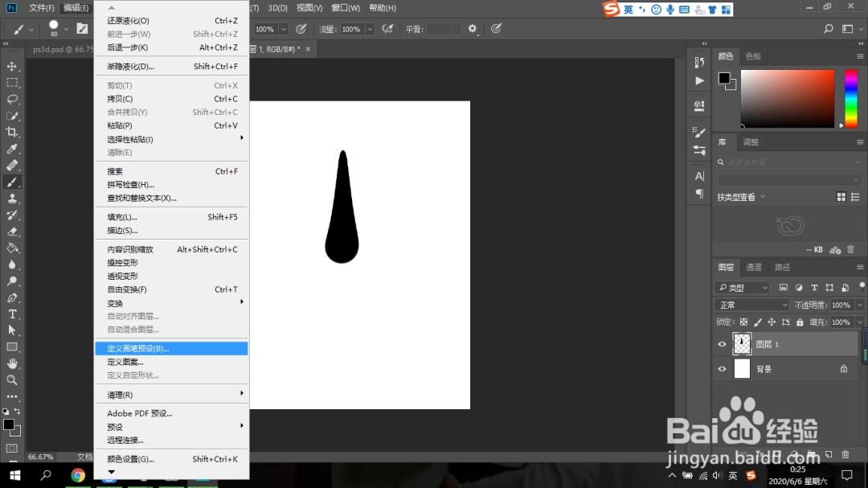Toggle lock position icon
868x488 pixels.
point(772,322)
